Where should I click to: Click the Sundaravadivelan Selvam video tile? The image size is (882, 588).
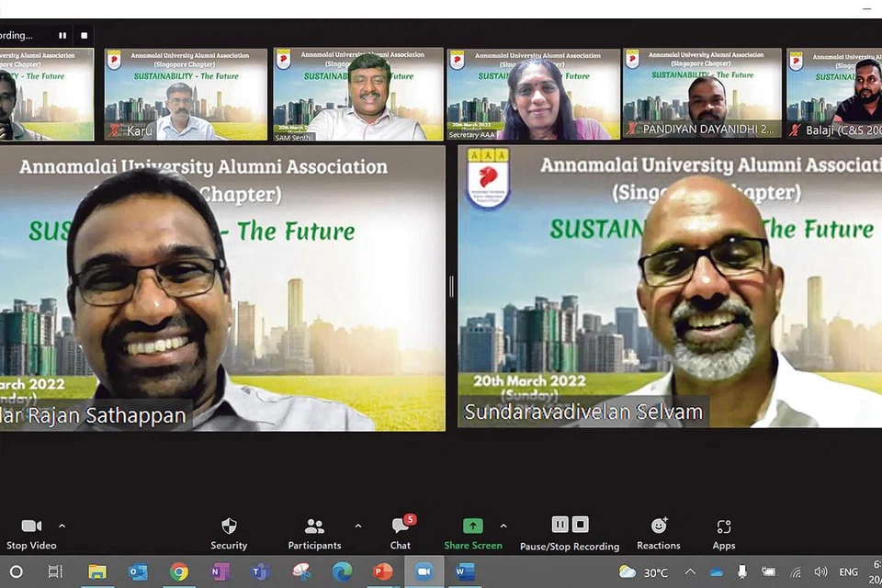670,287
